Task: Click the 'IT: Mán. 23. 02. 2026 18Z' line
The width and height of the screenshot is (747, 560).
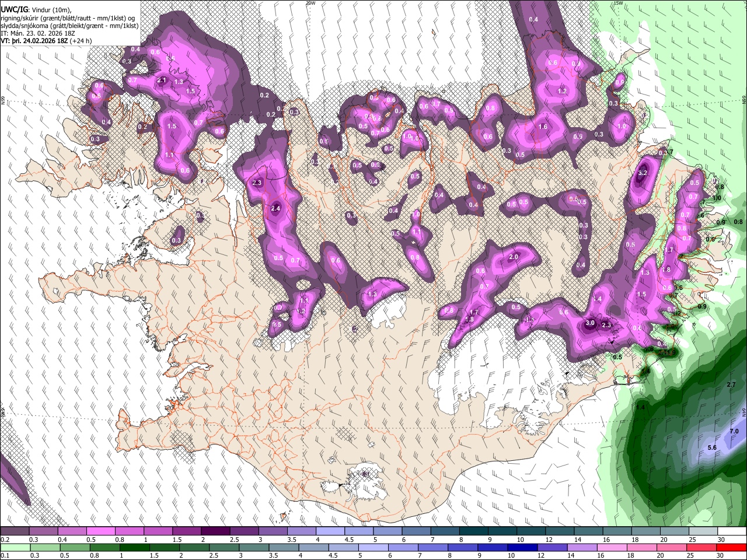Action: [37, 34]
